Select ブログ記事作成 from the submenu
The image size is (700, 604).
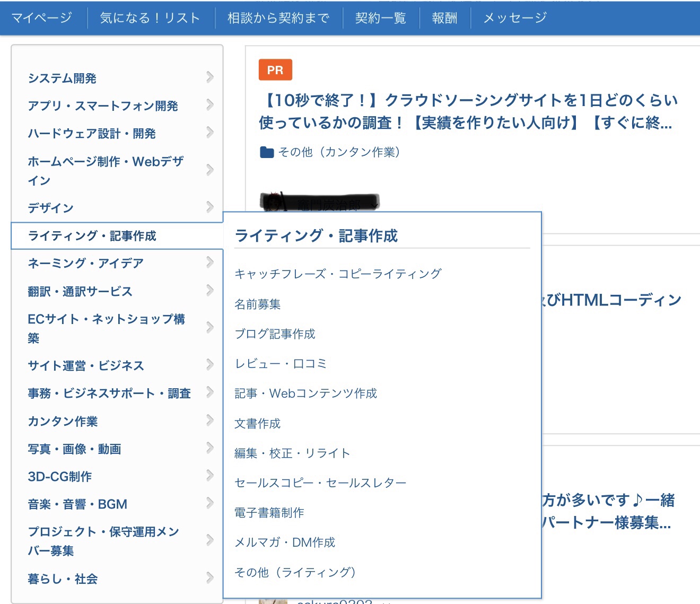275,334
